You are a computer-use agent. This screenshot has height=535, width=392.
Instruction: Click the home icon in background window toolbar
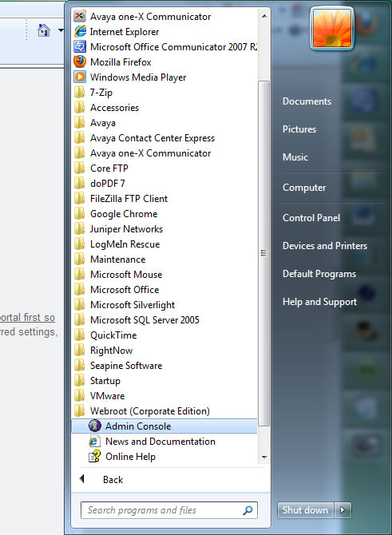(x=44, y=30)
